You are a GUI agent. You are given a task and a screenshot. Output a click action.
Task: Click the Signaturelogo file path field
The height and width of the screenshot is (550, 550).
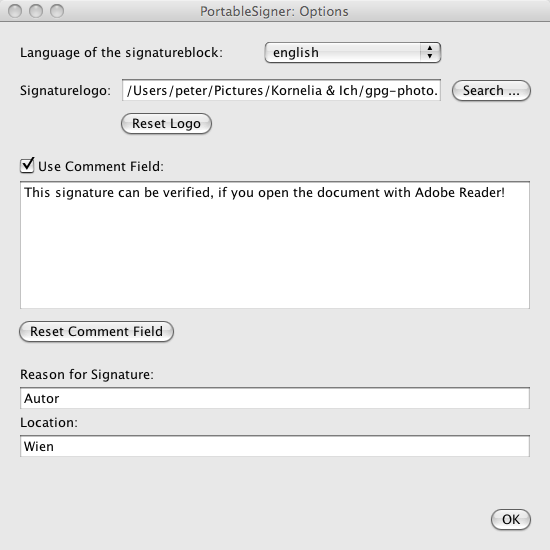(x=281, y=90)
